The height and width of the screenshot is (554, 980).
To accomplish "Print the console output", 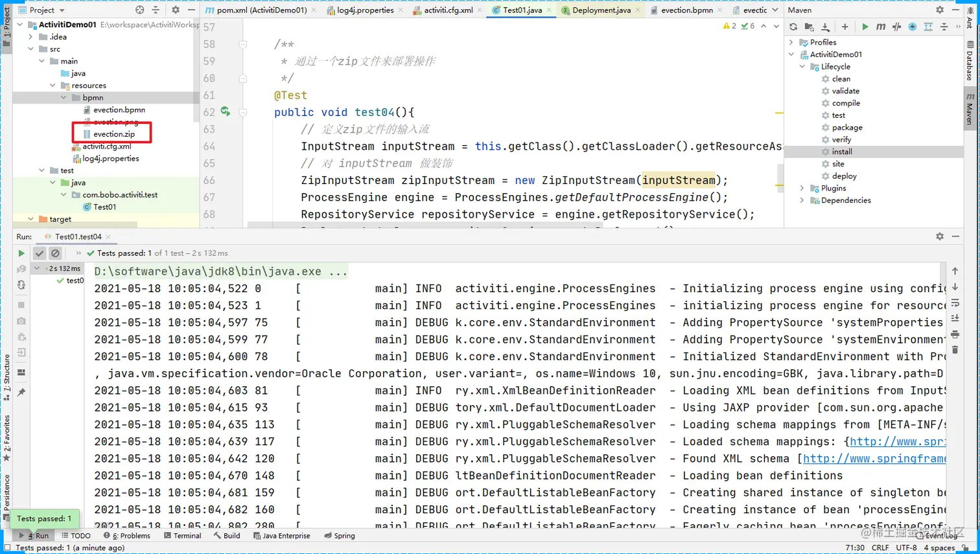I will tap(955, 334).
